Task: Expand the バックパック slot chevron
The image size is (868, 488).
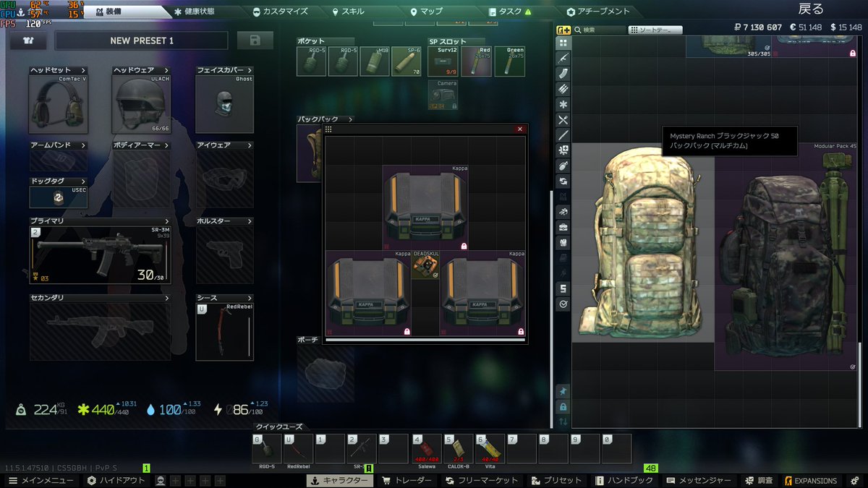Action: pyautogui.click(x=351, y=119)
